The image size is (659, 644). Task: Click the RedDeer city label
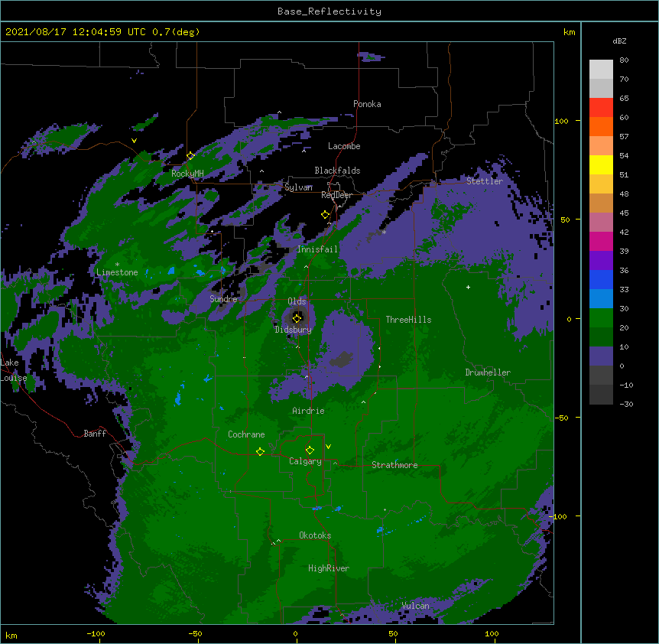click(336, 195)
